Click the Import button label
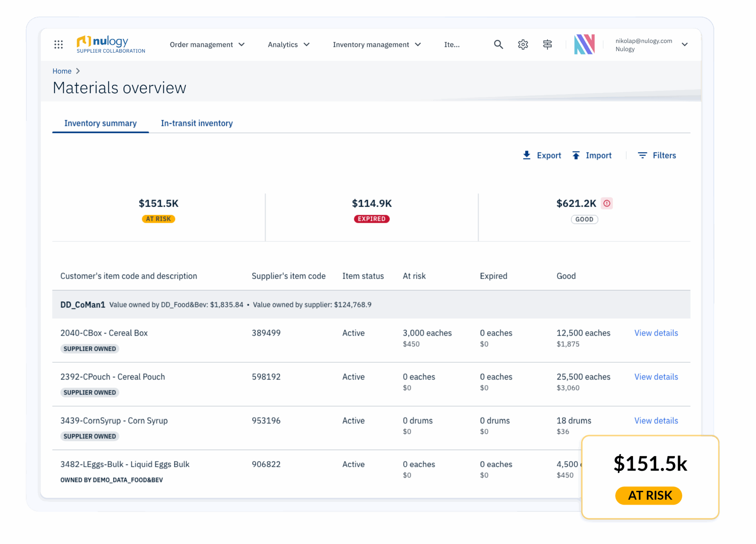The image size is (756, 544). tap(598, 155)
